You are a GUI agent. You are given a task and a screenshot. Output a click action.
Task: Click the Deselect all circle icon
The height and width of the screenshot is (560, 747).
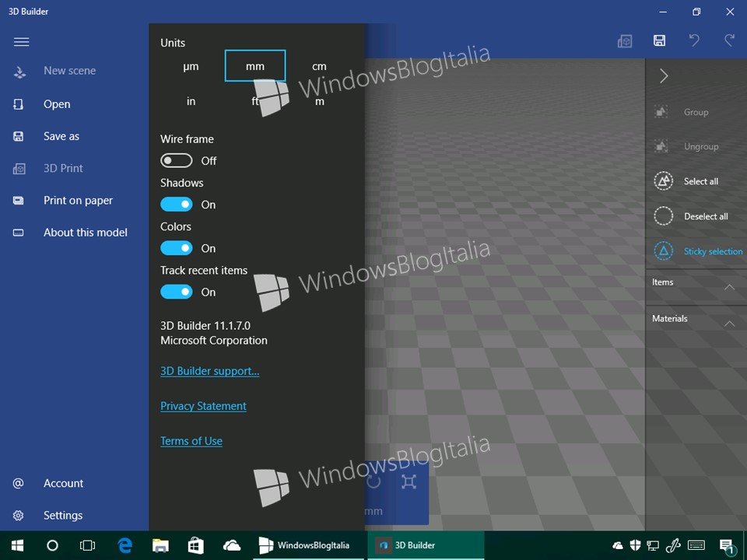(663, 215)
